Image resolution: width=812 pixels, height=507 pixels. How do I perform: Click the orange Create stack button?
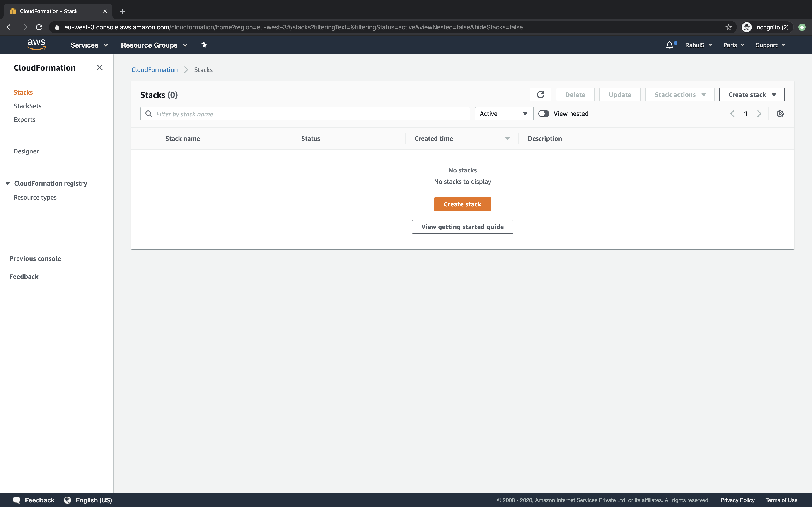[462, 204]
